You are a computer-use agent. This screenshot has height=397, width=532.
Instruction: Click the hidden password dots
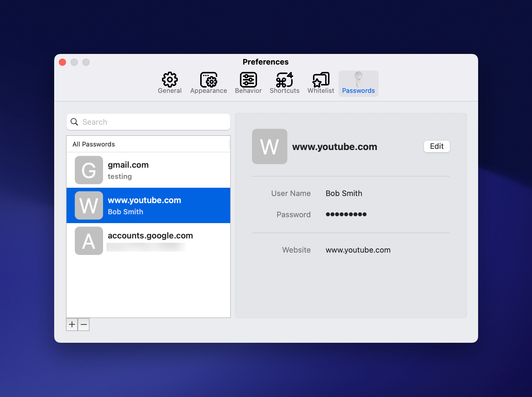pos(346,214)
